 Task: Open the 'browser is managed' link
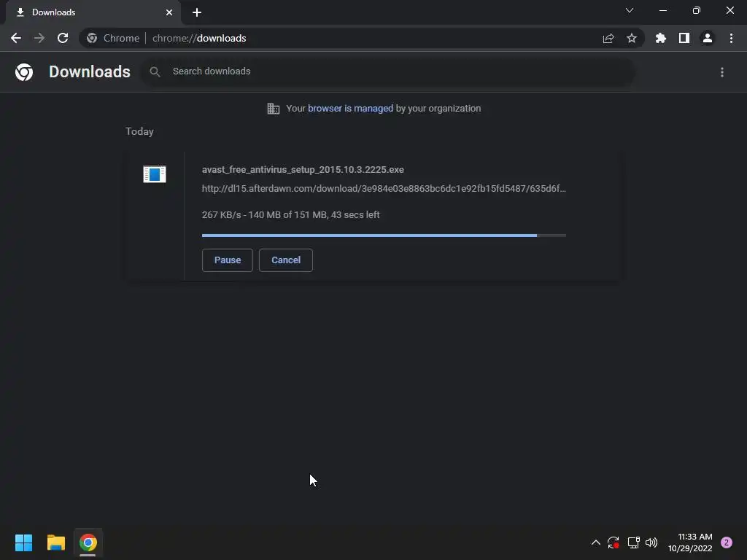[x=351, y=109]
